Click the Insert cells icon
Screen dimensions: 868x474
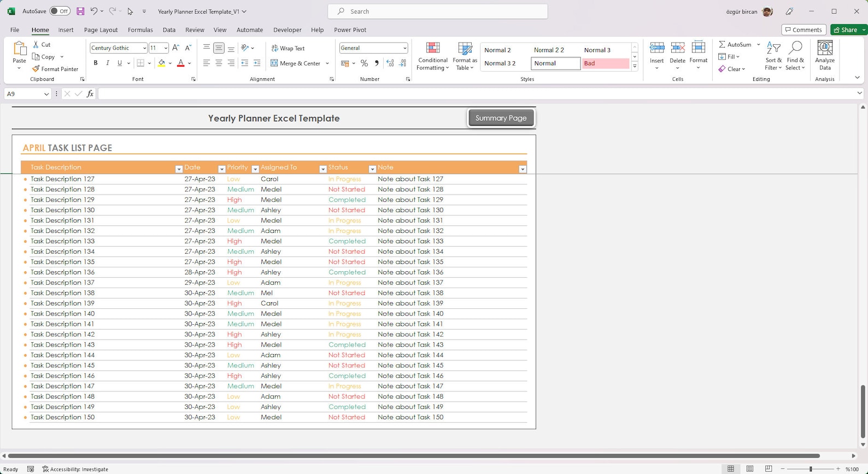pos(657,48)
